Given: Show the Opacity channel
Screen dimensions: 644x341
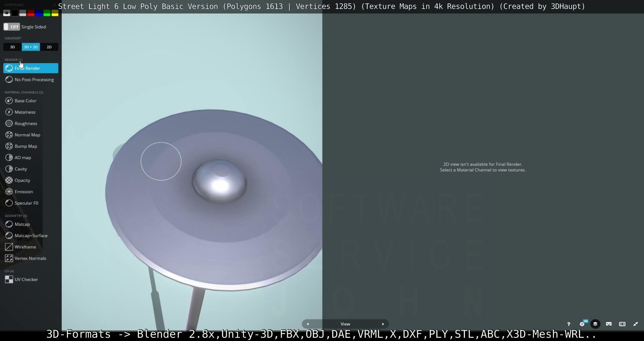Looking at the screenshot, I should (x=31, y=180).
